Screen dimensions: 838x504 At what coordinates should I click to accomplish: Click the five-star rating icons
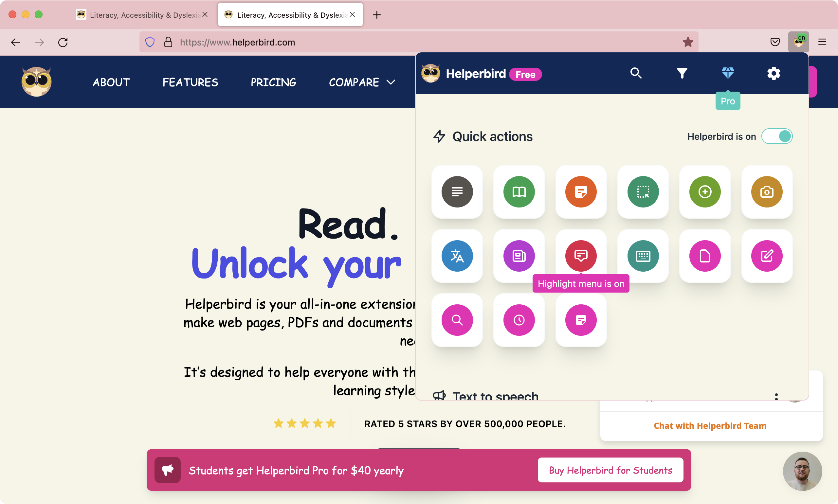pos(305,423)
